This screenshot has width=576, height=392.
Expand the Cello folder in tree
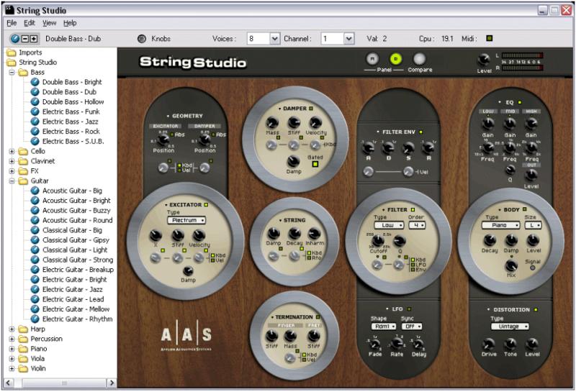coord(12,151)
